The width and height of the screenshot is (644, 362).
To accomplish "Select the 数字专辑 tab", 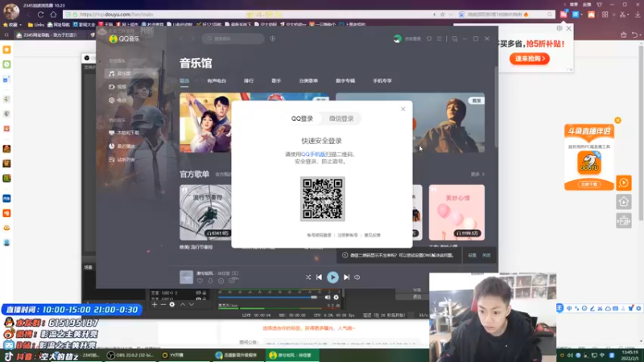I will 345,81.
